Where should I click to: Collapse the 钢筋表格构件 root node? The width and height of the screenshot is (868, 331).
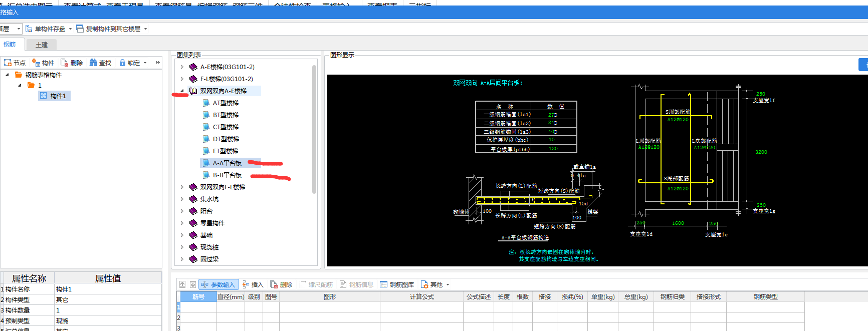tap(7, 75)
